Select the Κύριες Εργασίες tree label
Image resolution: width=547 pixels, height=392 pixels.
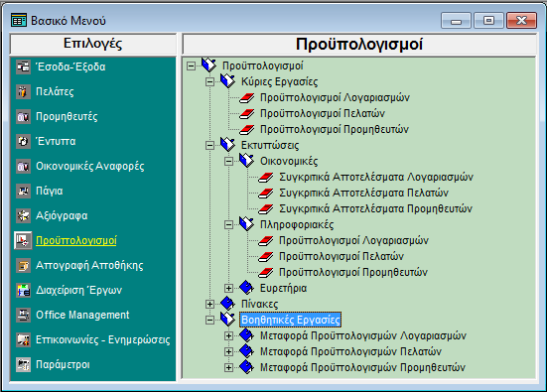[x=279, y=82]
